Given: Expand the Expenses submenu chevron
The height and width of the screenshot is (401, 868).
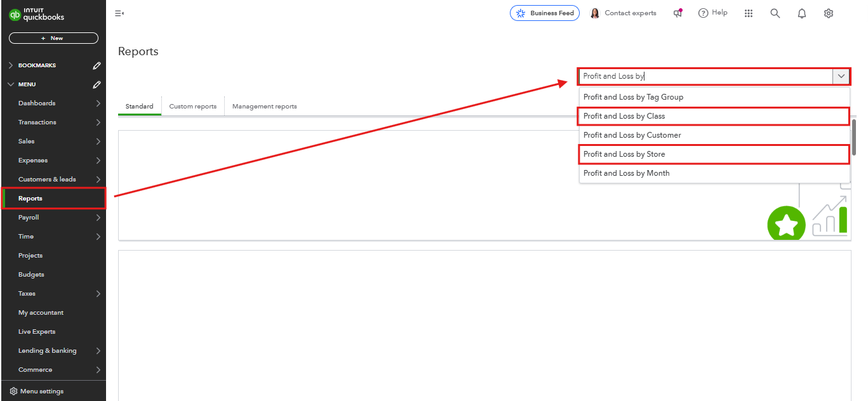Looking at the screenshot, I should coord(98,161).
